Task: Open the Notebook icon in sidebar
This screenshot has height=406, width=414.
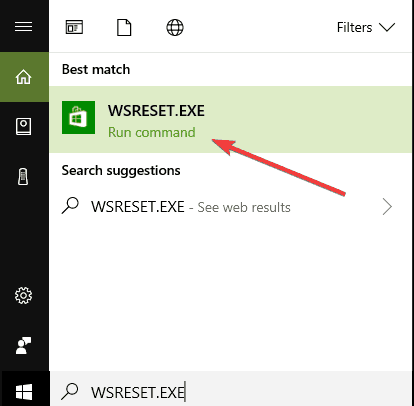Action: [x=23, y=126]
